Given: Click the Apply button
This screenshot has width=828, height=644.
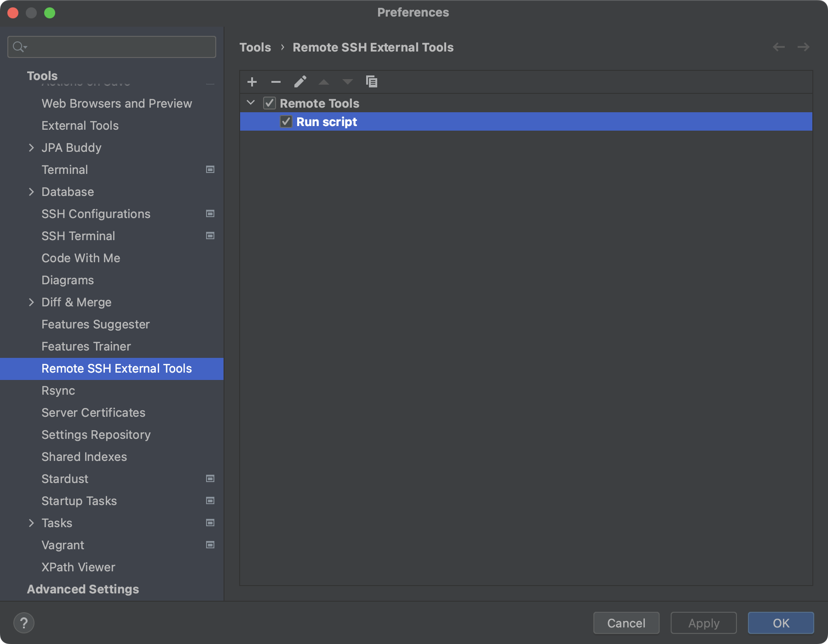Looking at the screenshot, I should pyautogui.click(x=703, y=623).
